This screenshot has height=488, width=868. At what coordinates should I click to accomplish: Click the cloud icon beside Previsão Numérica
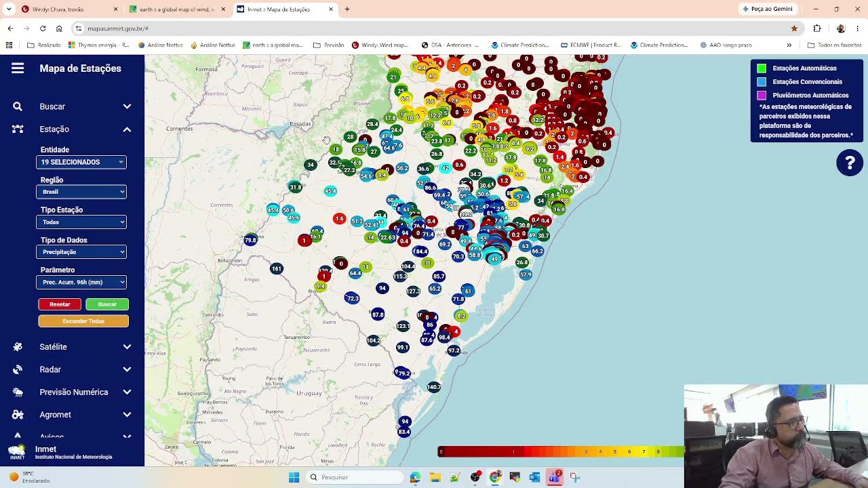pyautogui.click(x=18, y=392)
